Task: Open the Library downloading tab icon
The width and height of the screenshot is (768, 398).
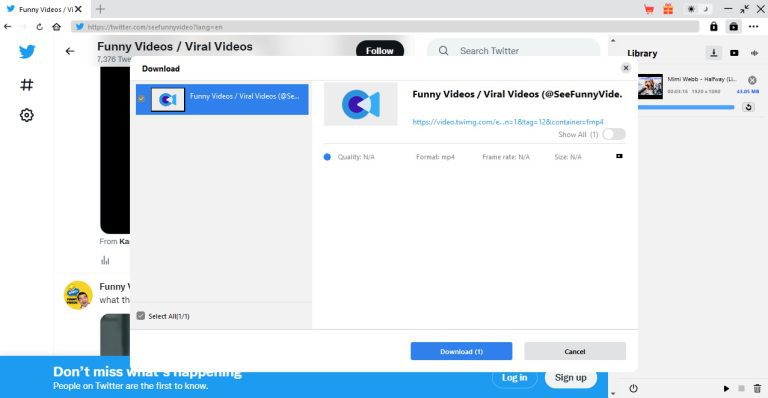Action: pos(714,53)
